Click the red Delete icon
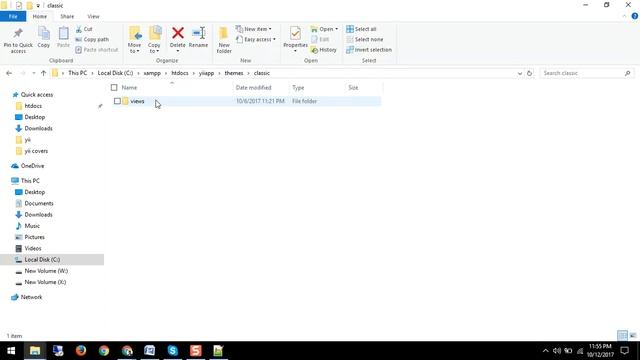Image resolution: width=640 pixels, height=360 pixels. pyautogui.click(x=178, y=33)
